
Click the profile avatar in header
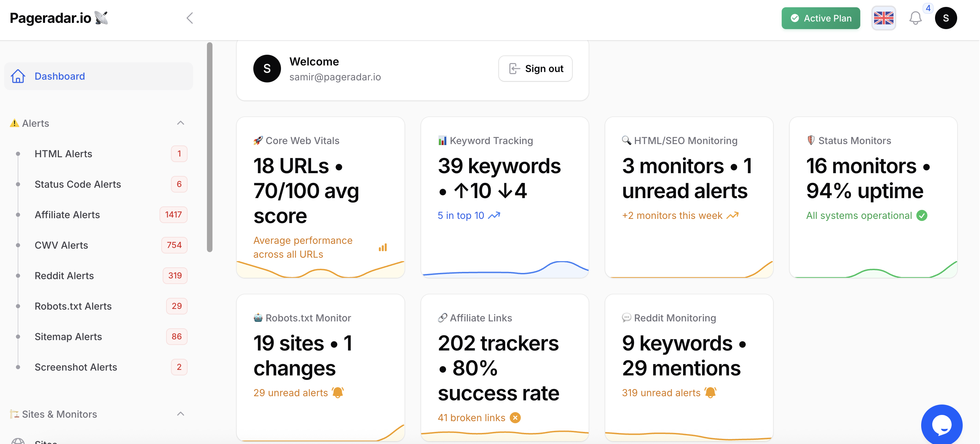pyautogui.click(x=945, y=18)
